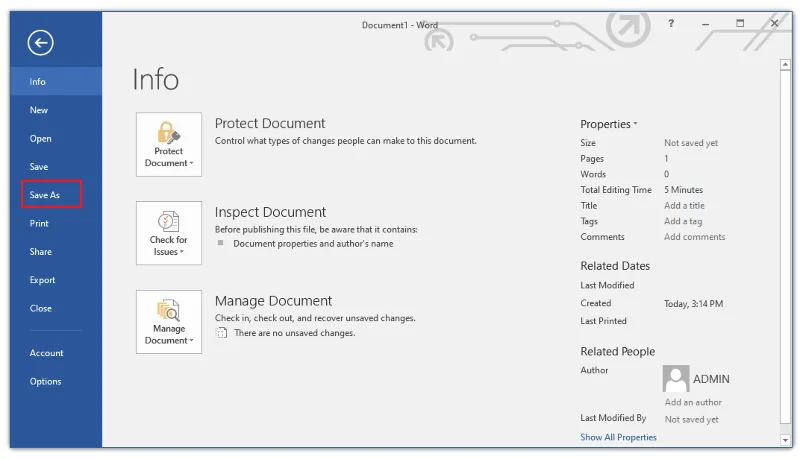Click 'There are no unsaved changes' text
The height and width of the screenshot is (459, 800).
(294, 333)
